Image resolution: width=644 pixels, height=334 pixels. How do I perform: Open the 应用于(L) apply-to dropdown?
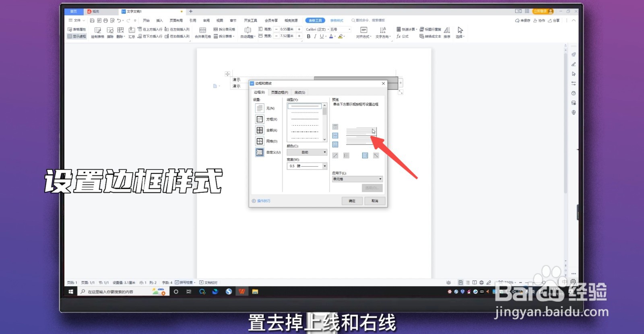(357, 179)
